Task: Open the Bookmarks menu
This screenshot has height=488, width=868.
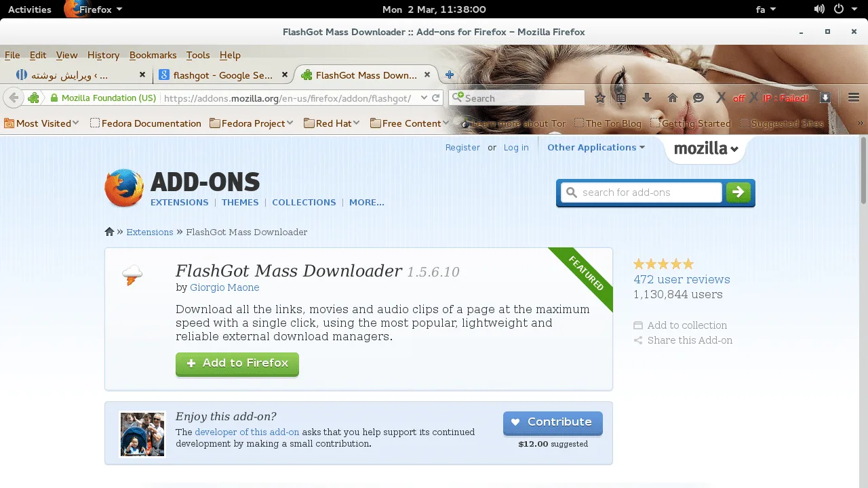Action: pyautogui.click(x=153, y=55)
